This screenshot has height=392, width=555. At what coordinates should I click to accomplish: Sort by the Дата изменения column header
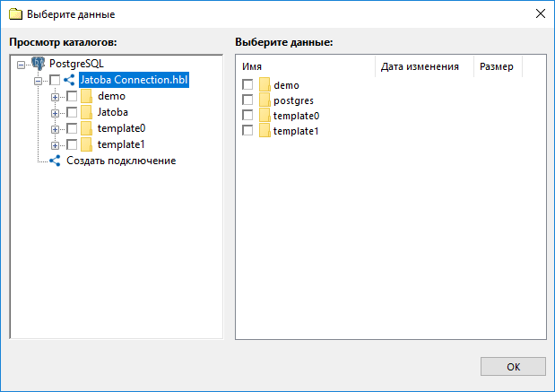point(424,66)
